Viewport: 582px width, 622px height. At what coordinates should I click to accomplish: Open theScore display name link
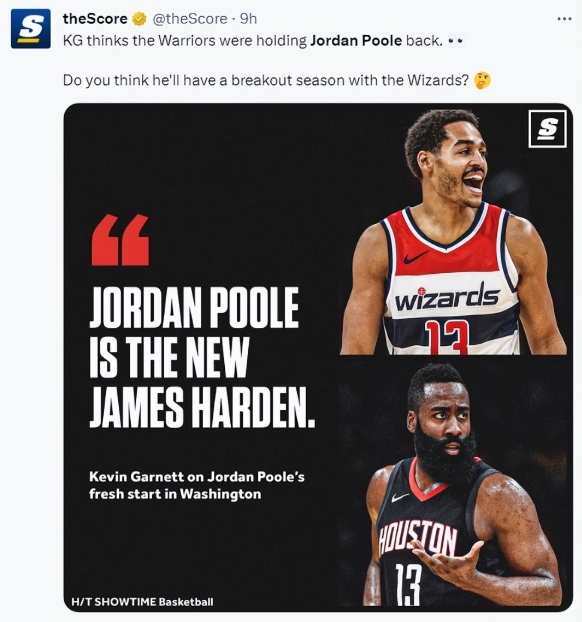[x=95, y=19]
